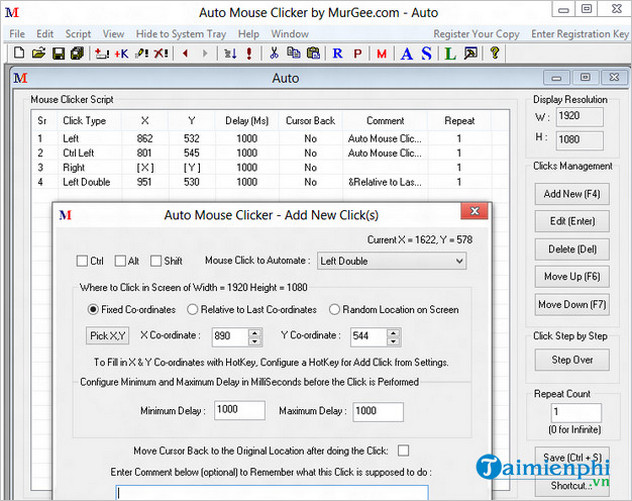Click the Move Down (F7) button
Viewport: 632px width, 501px height.
(x=572, y=304)
